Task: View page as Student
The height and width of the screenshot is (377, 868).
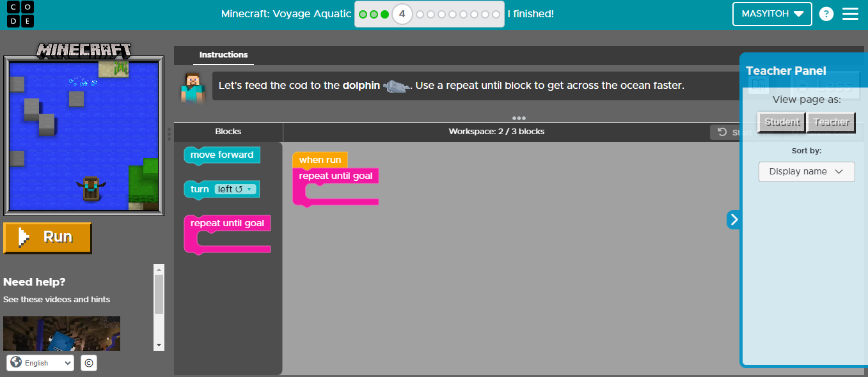Action: coord(782,122)
